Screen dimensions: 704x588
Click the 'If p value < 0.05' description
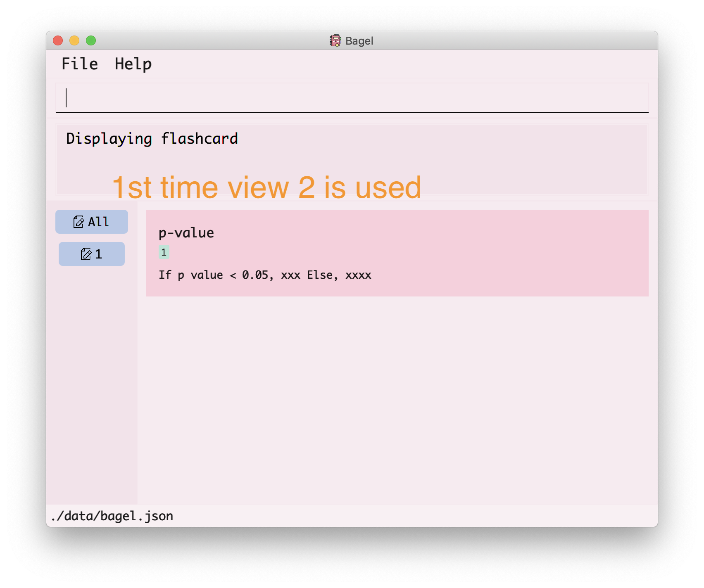tap(265, 275)
